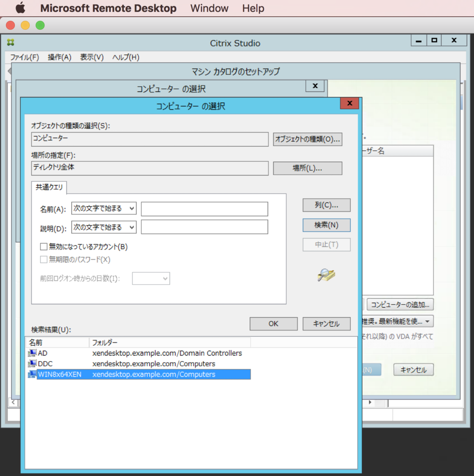This screenshot has height=476, width=474.
Task: Click the yellow macOS minimize button
Action: [x=25, y=25]
